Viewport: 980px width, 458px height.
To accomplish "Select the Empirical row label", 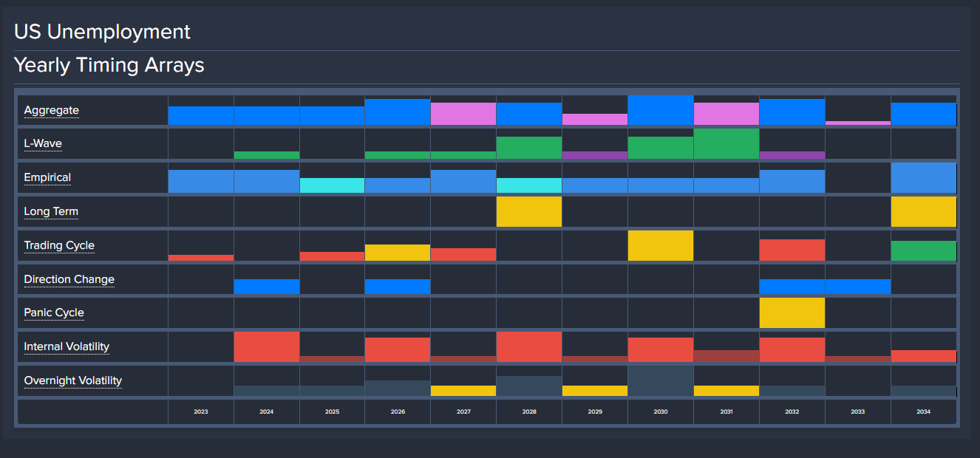I will [x=47, y=178].
